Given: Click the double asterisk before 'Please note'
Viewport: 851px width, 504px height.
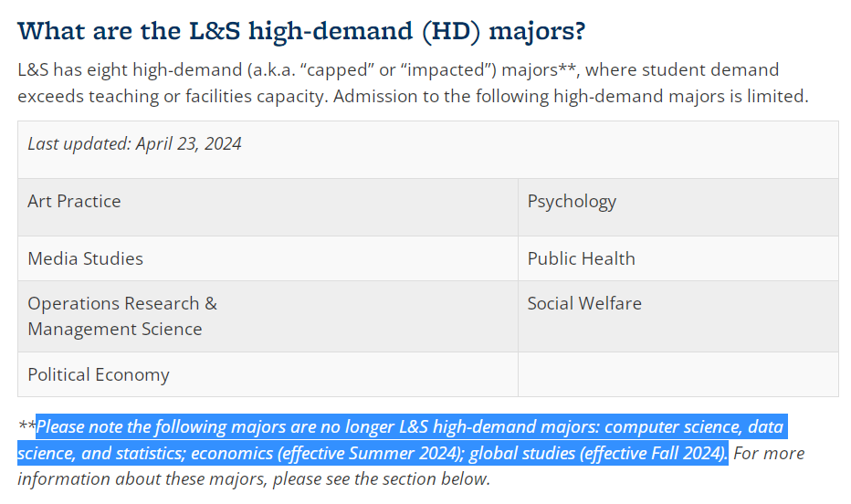Looking at the screenshot, I should (x=26, y=425).
